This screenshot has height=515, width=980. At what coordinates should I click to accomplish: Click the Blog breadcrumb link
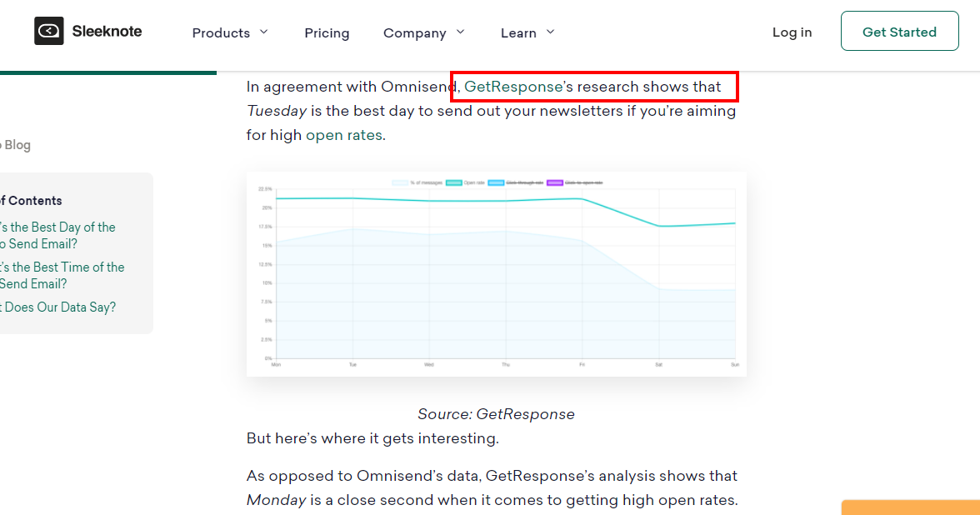tap(17, 145)
